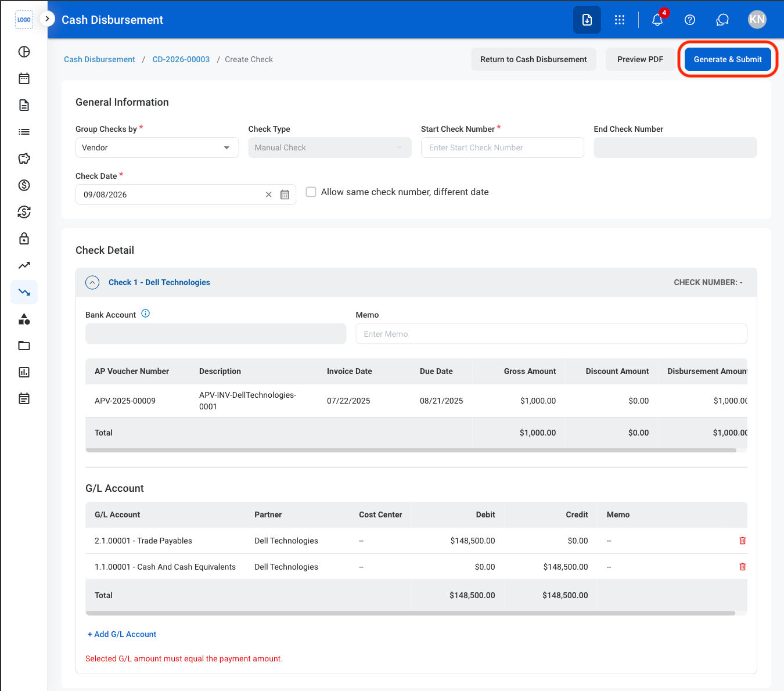Go to Cash Disbursement breadcrumb
784x691 pixels.
(99, 59)
